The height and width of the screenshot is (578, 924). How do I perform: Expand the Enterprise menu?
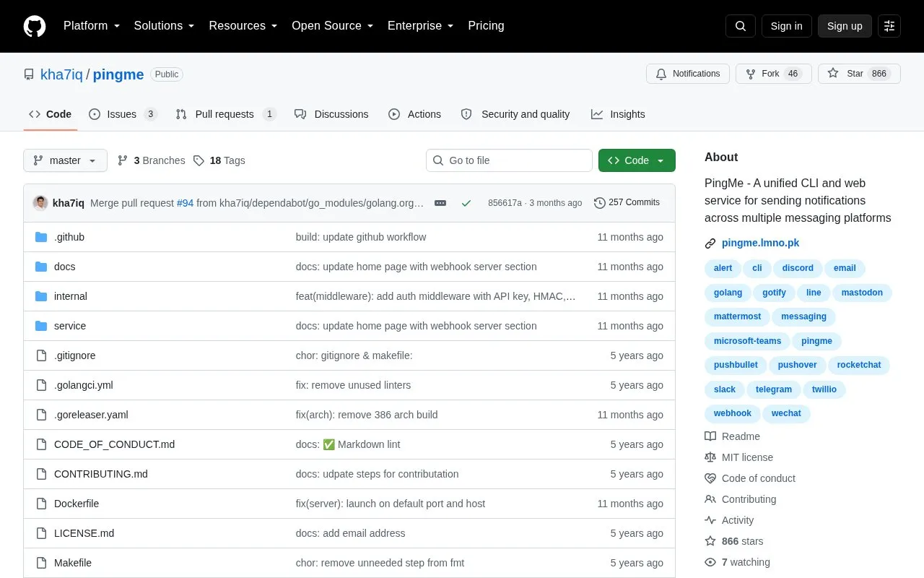(x=421, y=26)
